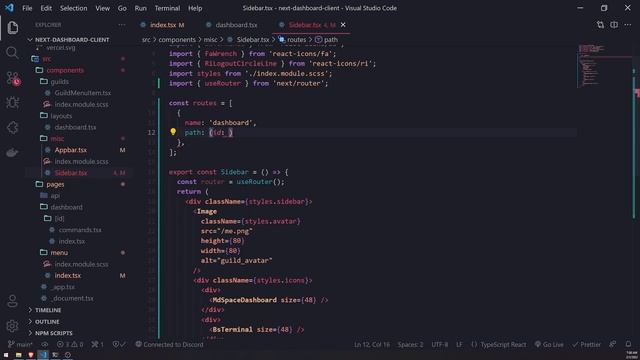Open the File menu

click(x=27, y=8)
